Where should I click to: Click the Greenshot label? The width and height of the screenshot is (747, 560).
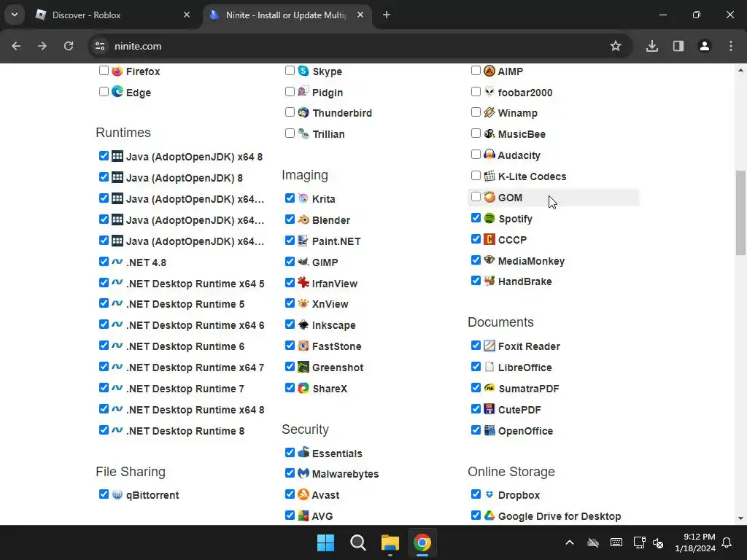coord(338,367)
